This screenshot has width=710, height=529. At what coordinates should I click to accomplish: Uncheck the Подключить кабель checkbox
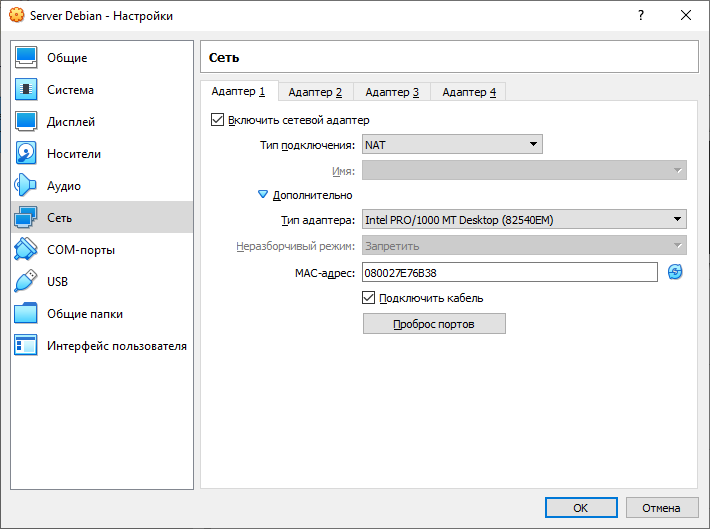point(368,298)
